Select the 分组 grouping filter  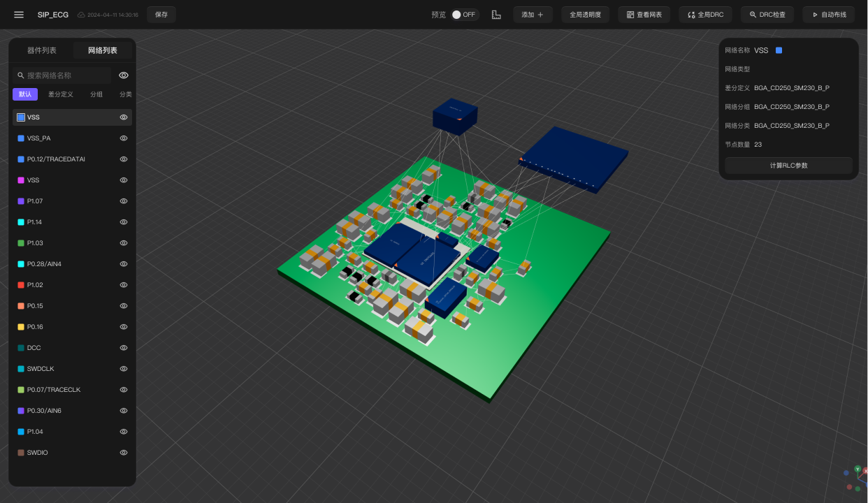[96, 94]
